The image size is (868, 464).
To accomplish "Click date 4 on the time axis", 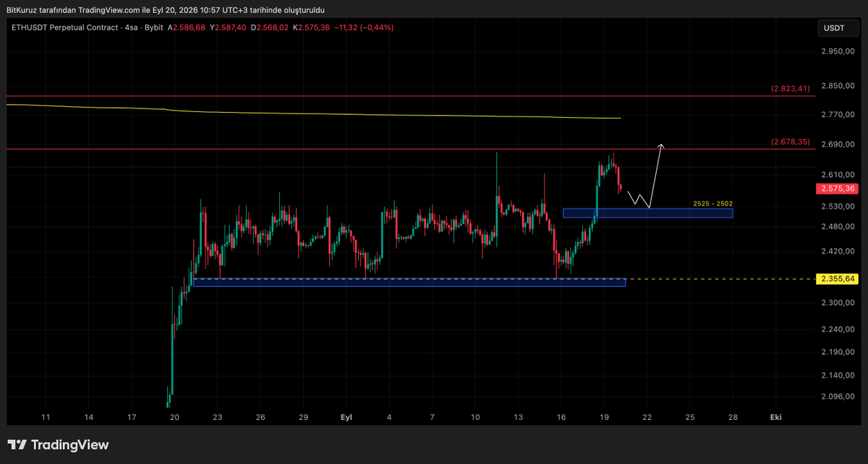I will pos(389,418).
